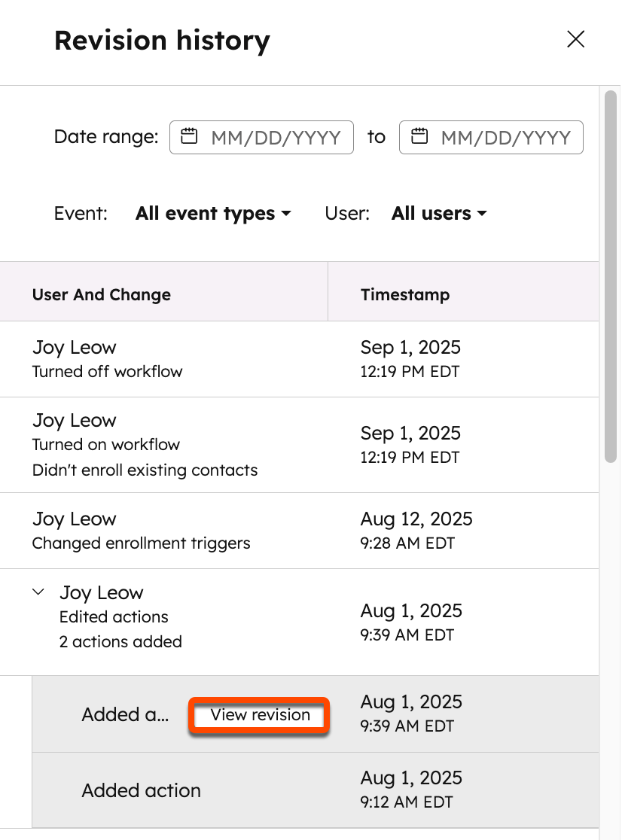Select the Turned on workflow entry
Image resolution: width=622 pixels, height=840 pixels.
(x=151, y=444)
